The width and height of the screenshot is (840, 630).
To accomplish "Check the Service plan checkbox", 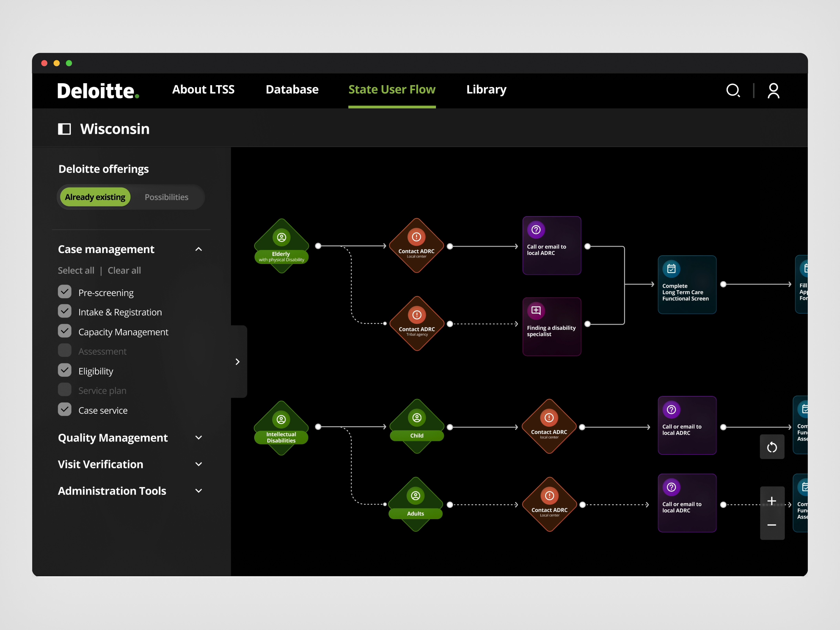I will click(x=65, y=390).
